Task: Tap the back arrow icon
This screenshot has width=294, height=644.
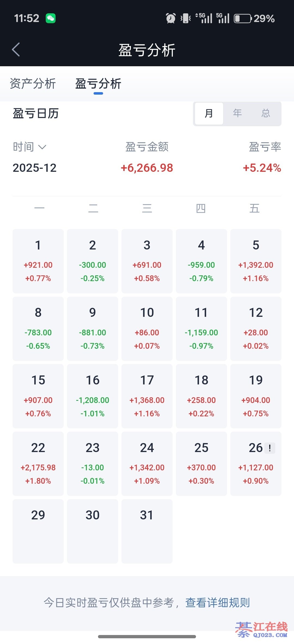Action: pyautogui.click(x=16, y=50)
